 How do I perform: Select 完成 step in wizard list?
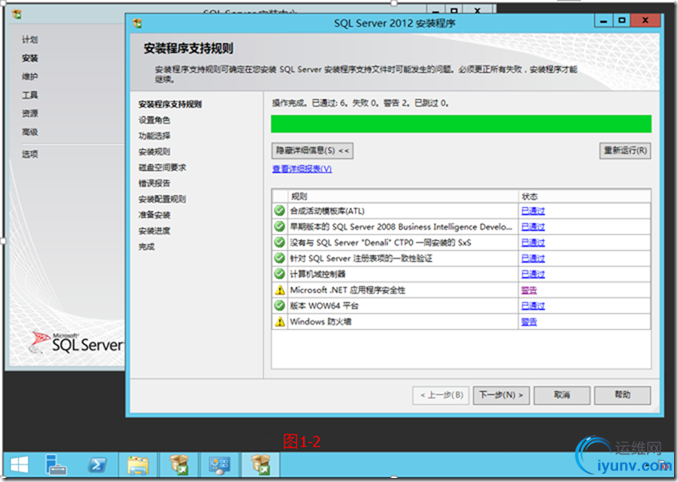(146, 246)
